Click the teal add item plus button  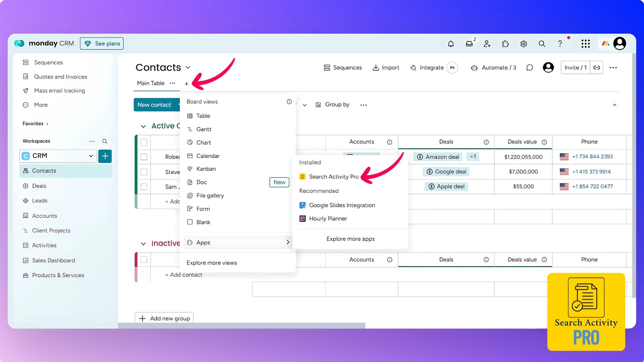click(105, 156)
